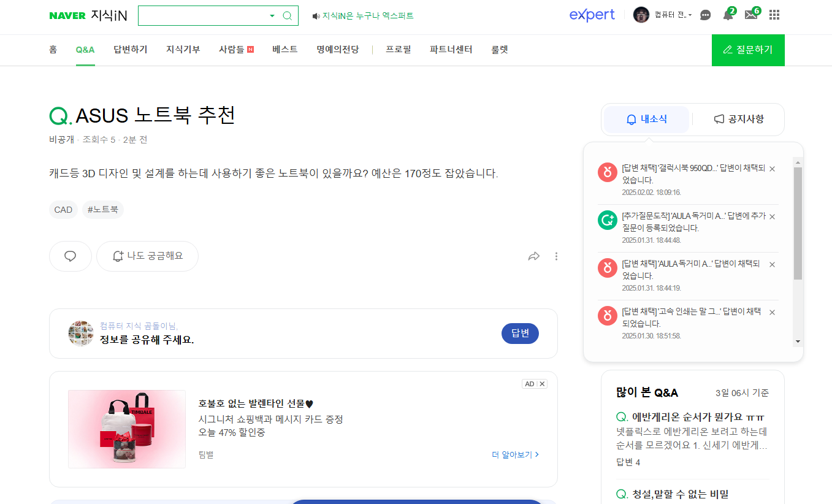Dismiss the 추가질문도착 notification
Viewport: 832px width, 504px height.
pyautogui.click(x=772, y=216)
